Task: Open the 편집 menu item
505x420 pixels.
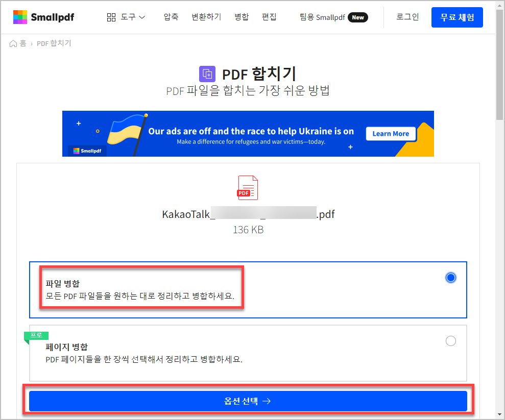Action: (270, 17)
